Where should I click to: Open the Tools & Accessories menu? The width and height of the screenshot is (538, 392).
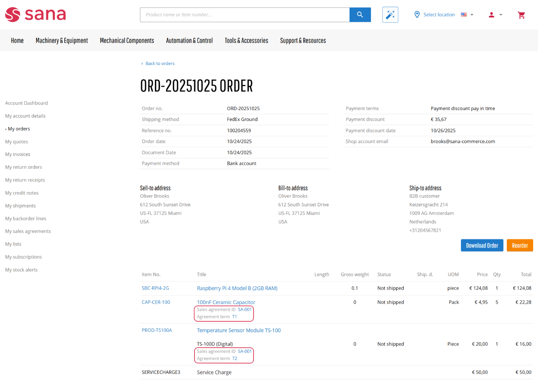(x=246, y=41)
